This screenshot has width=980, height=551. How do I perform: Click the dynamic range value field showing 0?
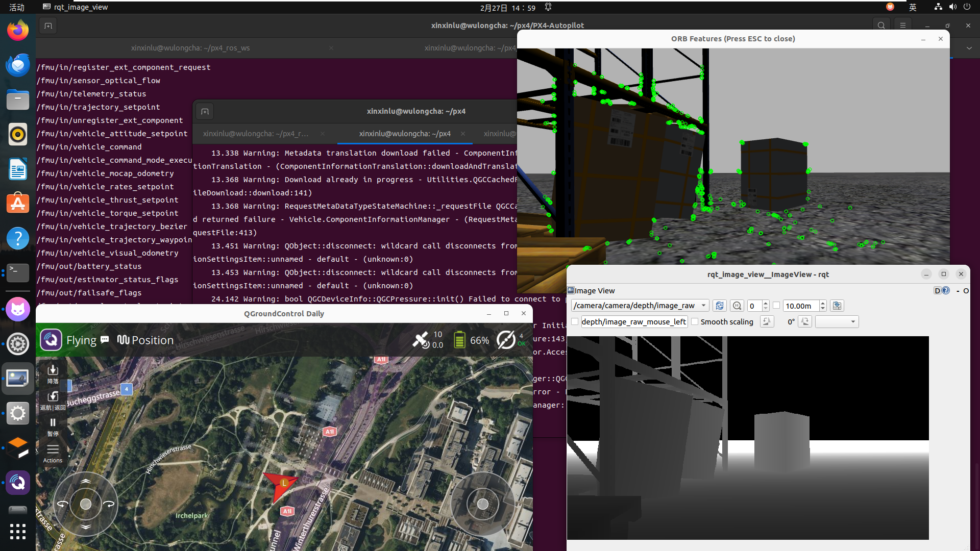(x=754, y=306)
